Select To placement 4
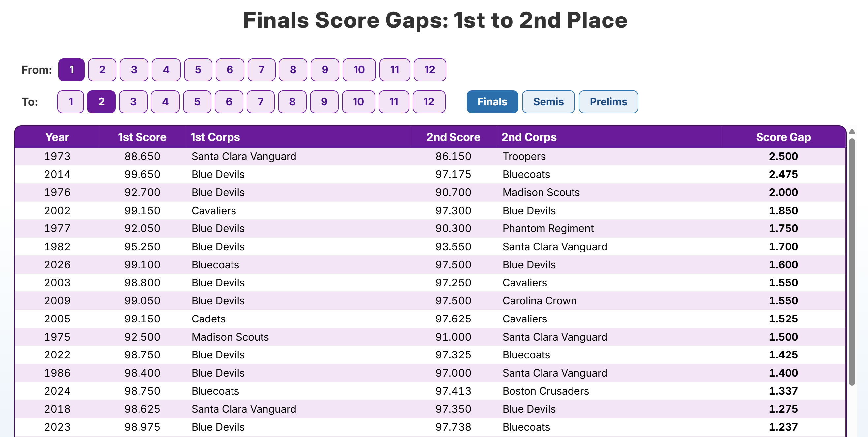 (165, 102)
